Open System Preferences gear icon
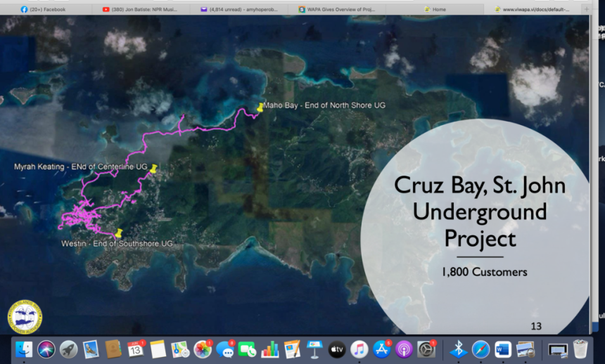Screen dimensions: 605x364 click(x=426, y=349)
